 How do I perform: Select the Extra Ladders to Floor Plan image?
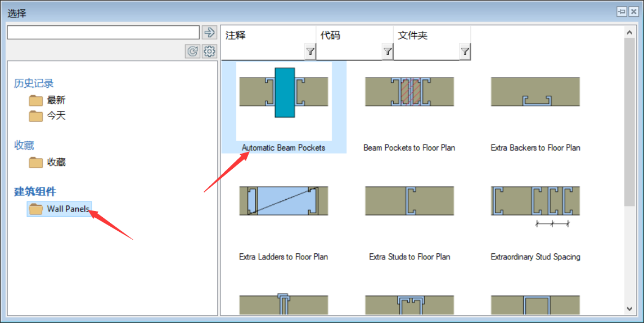(x=284, y=201)
